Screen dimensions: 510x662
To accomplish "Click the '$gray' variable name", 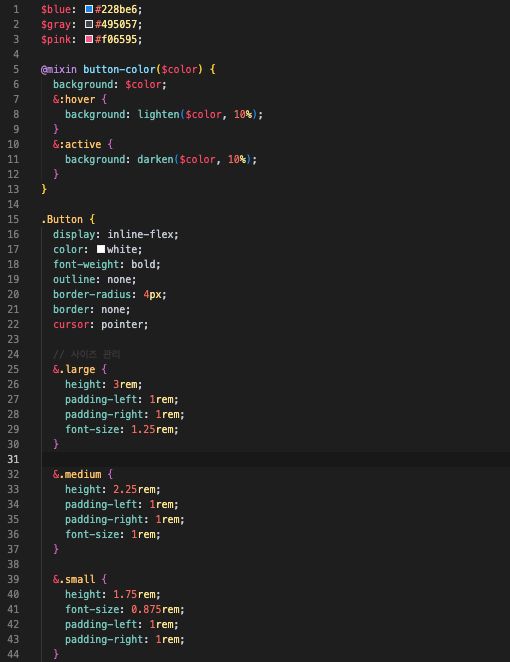I will tap(56, 24).
